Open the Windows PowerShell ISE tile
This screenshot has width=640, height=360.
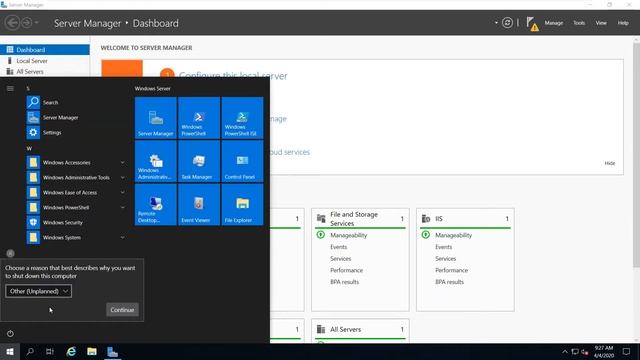[242, 118]
